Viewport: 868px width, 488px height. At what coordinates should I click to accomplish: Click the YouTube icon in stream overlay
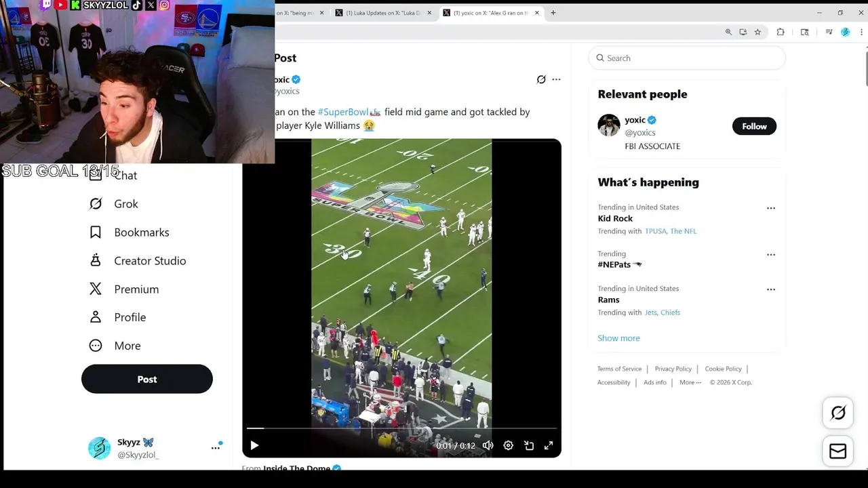[x=61, y=5]
